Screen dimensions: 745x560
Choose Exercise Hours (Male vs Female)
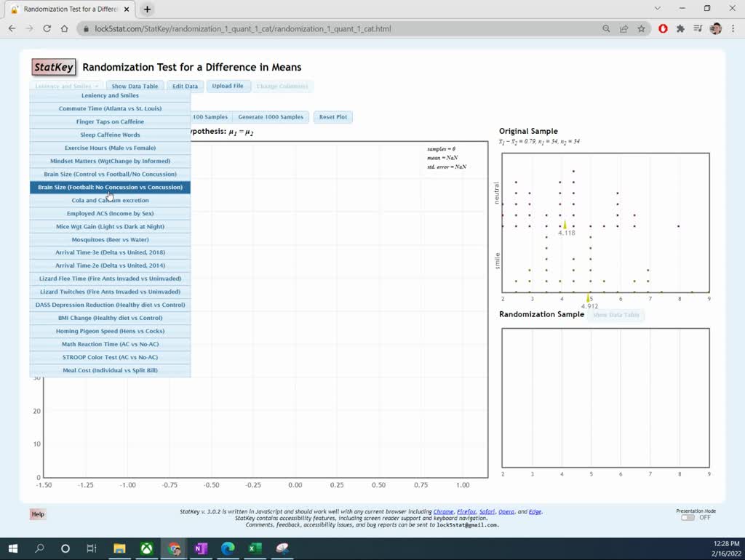111,148
